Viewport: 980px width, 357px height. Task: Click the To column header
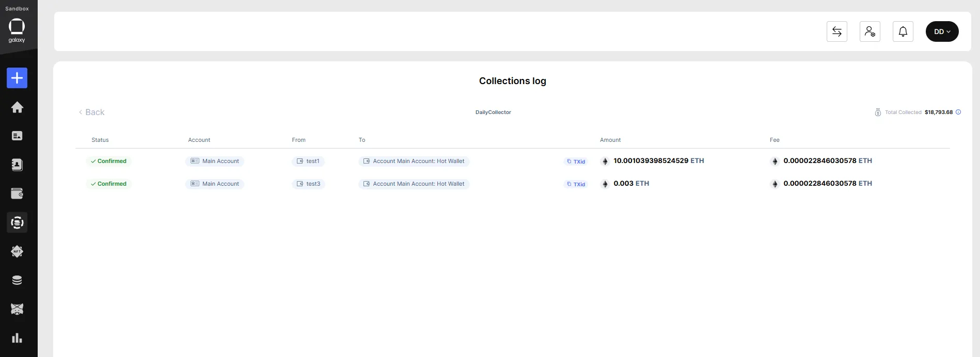[x=362, y=140]
